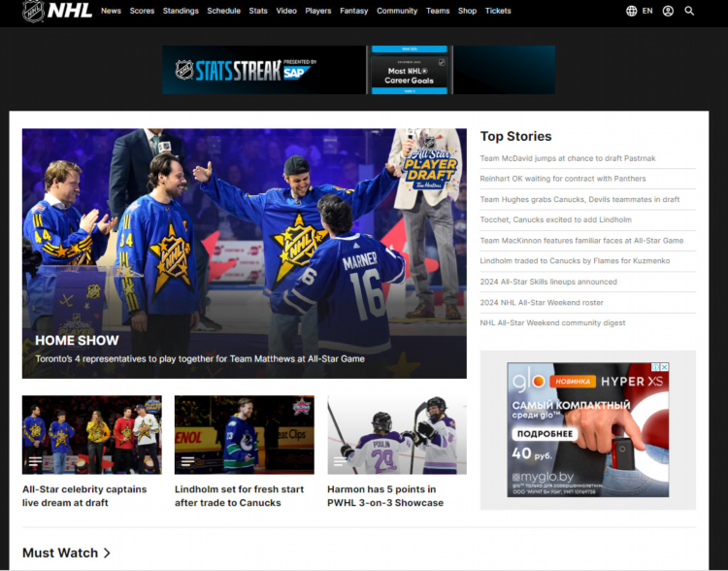
Task: Open Fantasy in navigation
Action: coord(353,11)
